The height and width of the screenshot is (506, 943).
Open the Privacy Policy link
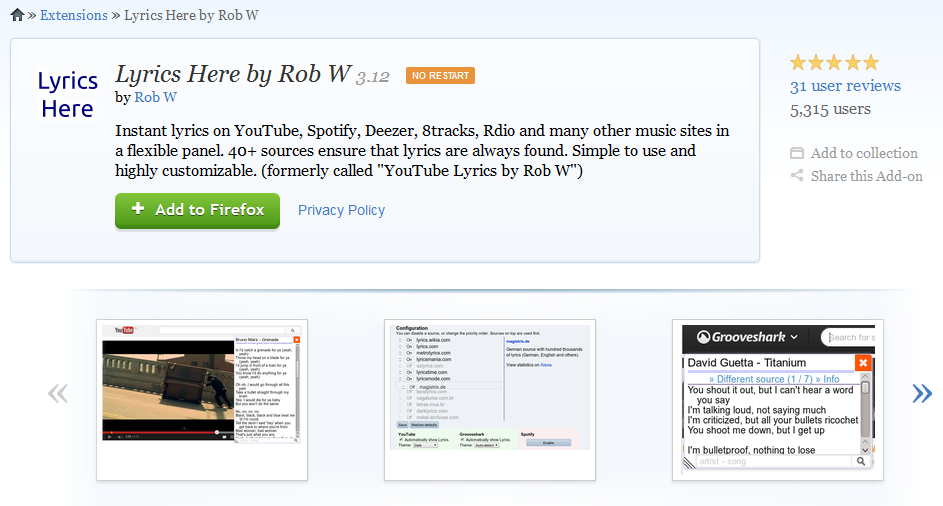coord(341,210)
